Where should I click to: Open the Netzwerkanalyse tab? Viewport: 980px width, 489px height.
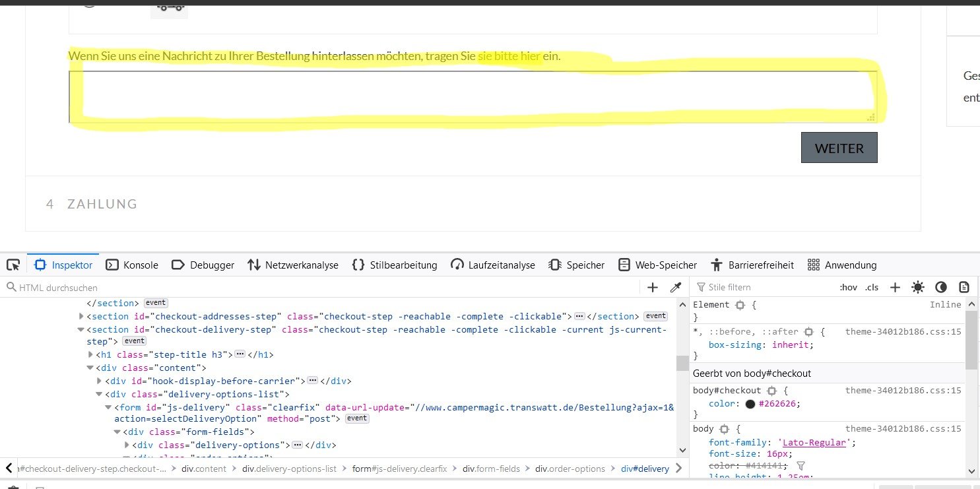293,265
